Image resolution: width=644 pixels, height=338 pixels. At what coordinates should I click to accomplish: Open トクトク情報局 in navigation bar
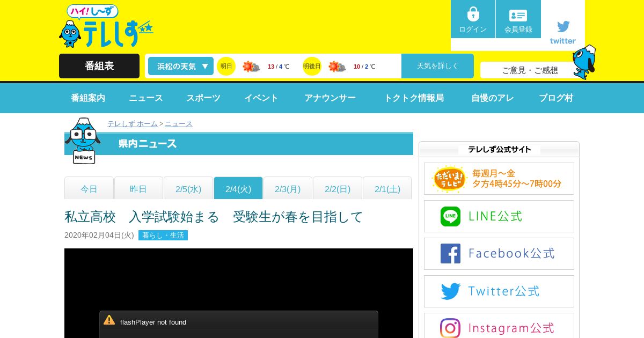tap(414, 98)
